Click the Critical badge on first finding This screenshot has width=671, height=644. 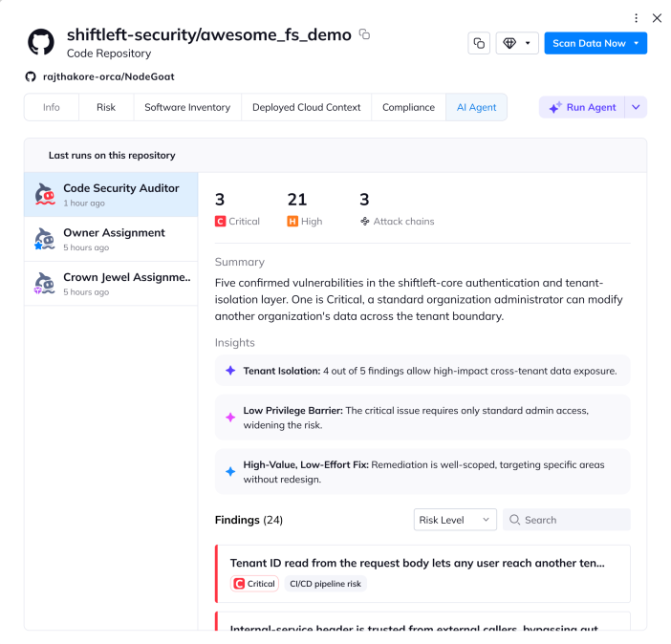pos(254,584)
